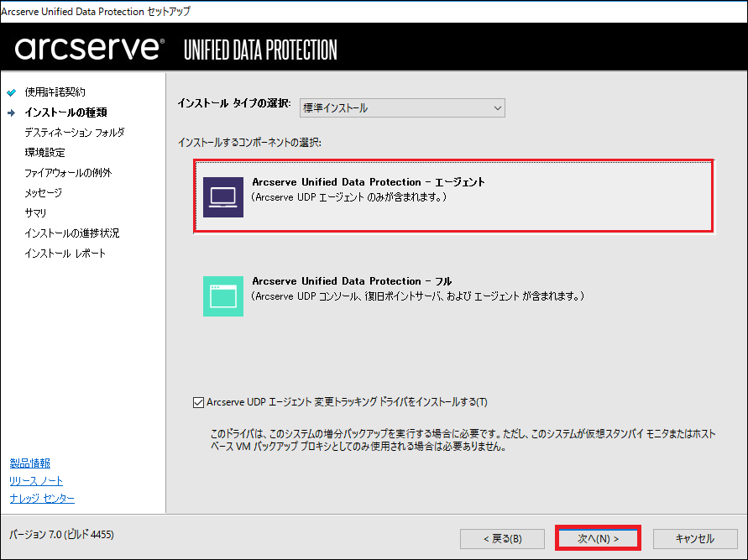Click the Full component window icon
This screenshot has height=560, width=748.
223,296
